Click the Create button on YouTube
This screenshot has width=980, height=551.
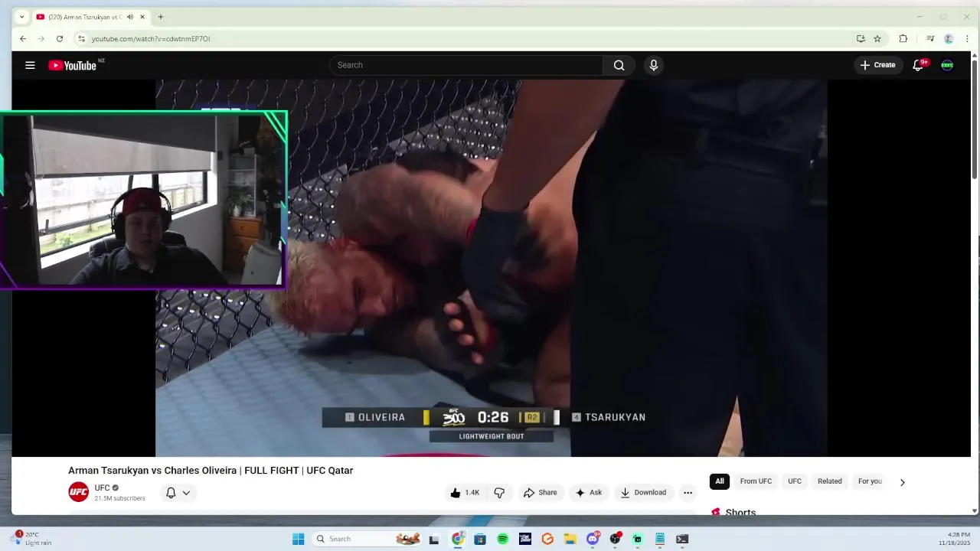click(877, 65)
